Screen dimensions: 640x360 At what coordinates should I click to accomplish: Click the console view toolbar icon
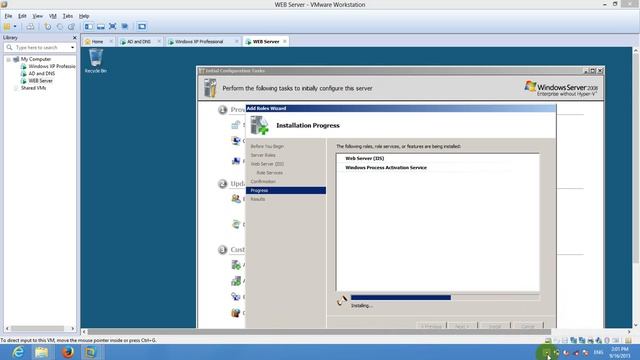(142, 27)
